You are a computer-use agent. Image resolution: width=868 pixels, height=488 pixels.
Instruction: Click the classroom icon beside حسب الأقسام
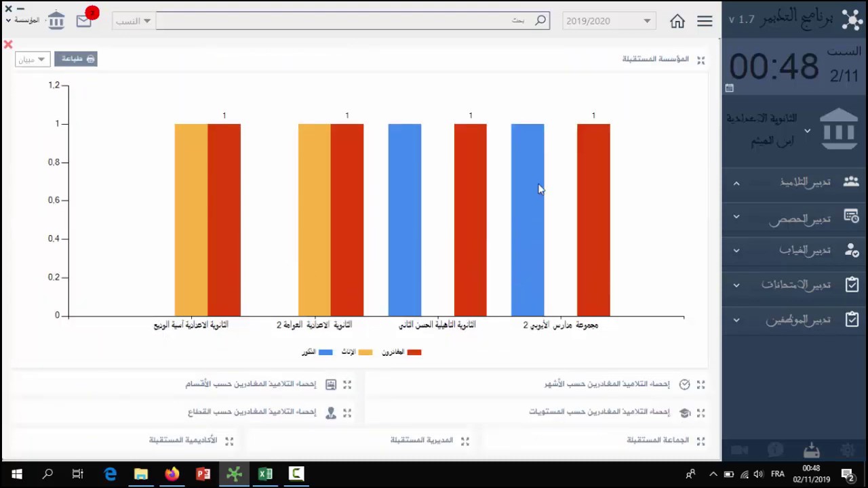tap(331, 384)
